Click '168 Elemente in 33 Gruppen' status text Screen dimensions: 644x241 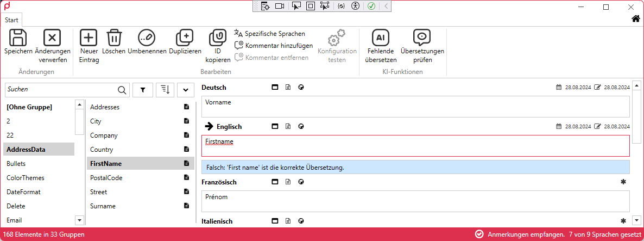click(44, 234)
